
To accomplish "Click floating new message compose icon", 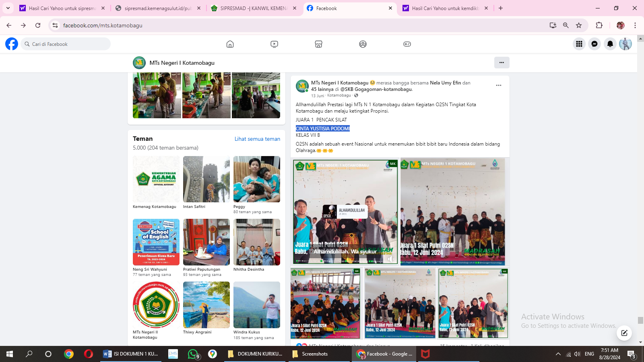I will tap(624, 333).
